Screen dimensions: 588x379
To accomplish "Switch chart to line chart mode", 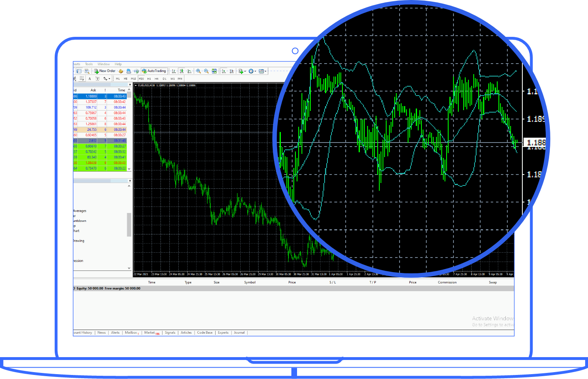I will [189, 71].
